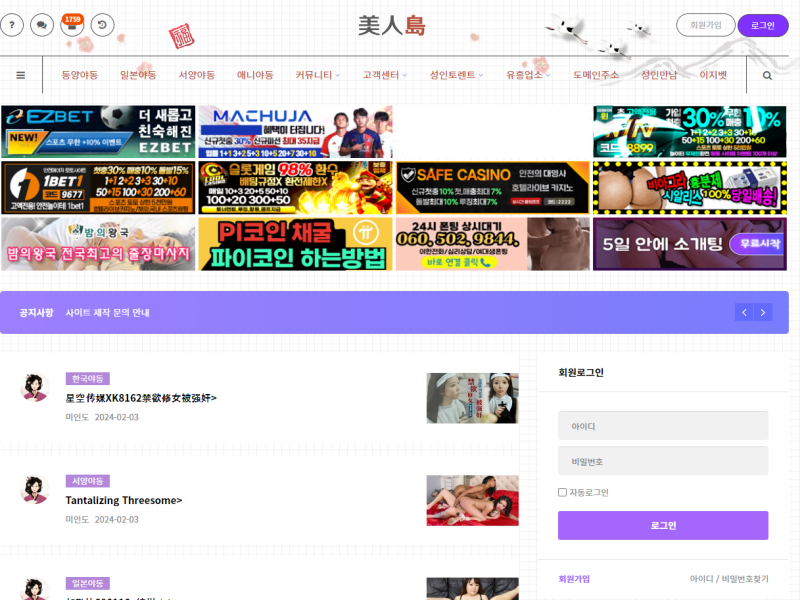The image size is (800, 600).
Task: Click the 아이디 input field
Action: 663,426
